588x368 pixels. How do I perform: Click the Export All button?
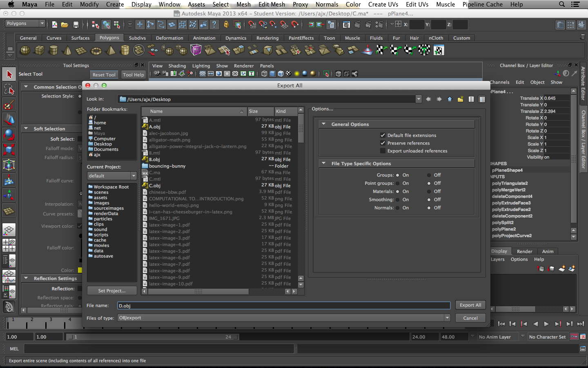click(x=470, y=305)
